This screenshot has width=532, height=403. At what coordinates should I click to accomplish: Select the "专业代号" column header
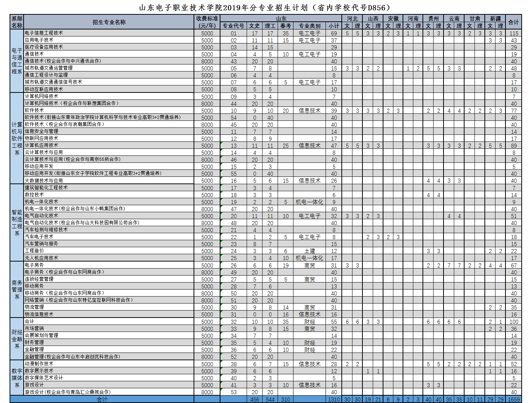click(x=233, y=26)
